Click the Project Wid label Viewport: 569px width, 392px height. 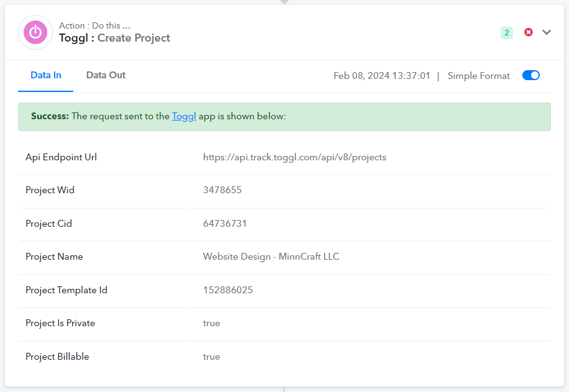50,190
